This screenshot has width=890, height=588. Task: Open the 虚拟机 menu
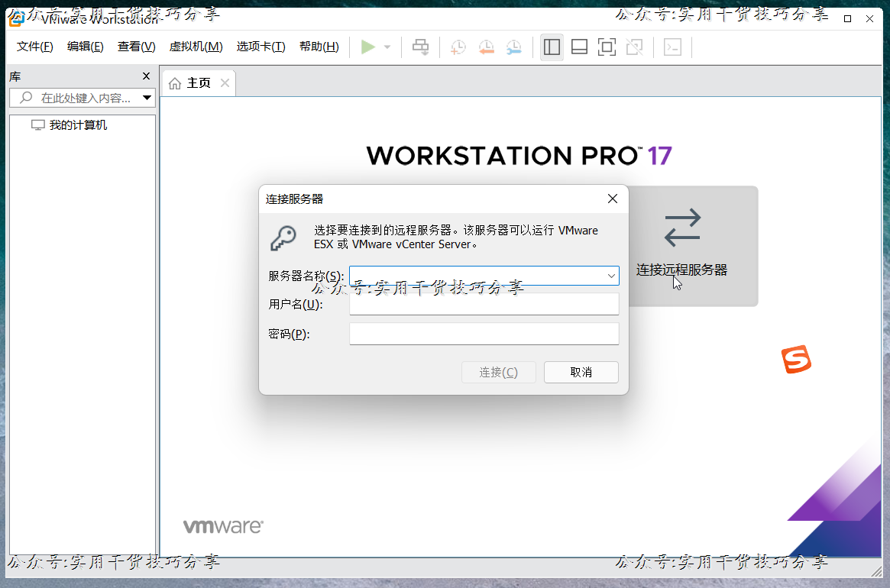(196, 46)
